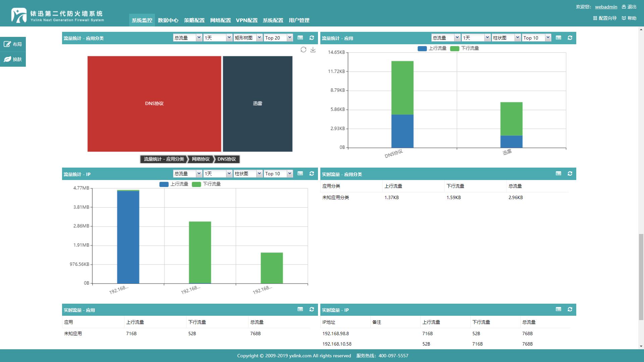Open the 配置向导 configuration wizard

click(x=605, y=18)
